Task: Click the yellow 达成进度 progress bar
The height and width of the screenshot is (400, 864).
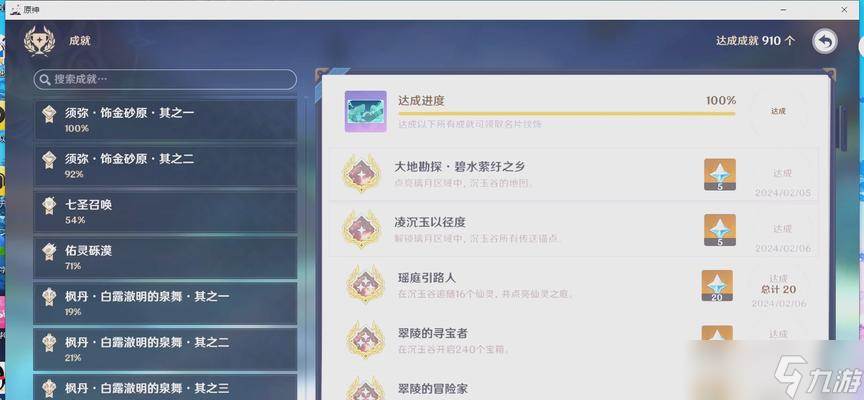Action: (x=566, y=114)
